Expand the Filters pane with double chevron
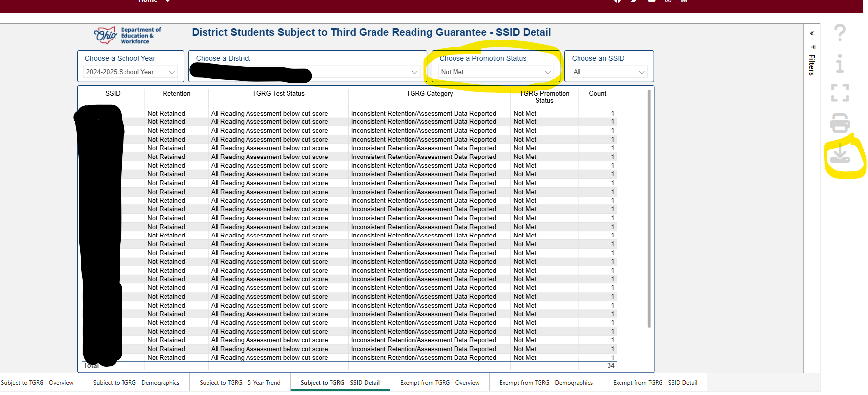868x395 pixels. tap(812, 34)
